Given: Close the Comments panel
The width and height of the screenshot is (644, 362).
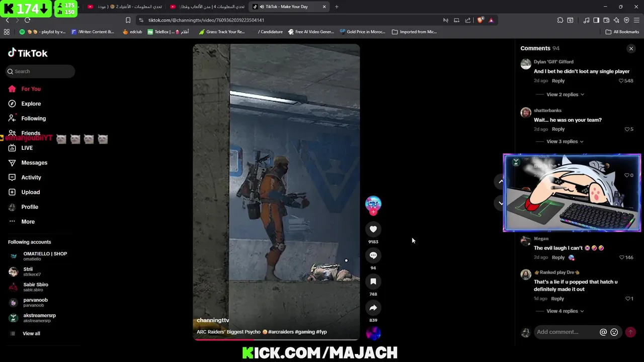Looking at the screenshot, I should (631, 48).
